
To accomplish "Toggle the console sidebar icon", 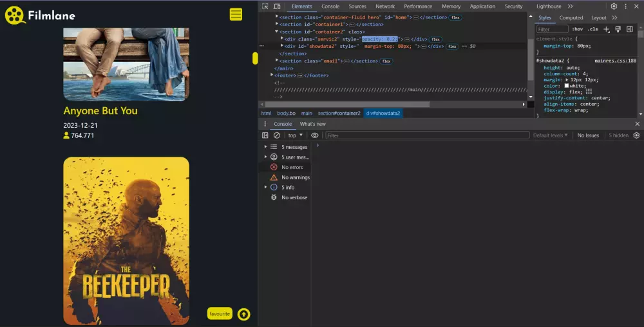I will click(x=265, y=135).
